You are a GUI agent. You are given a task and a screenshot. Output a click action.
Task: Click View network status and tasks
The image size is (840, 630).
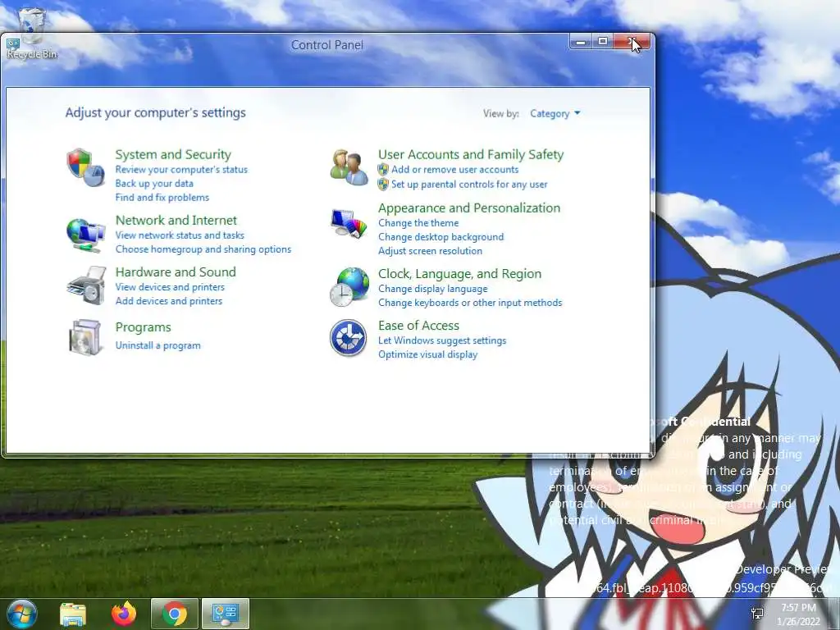[x=180, y=235]
